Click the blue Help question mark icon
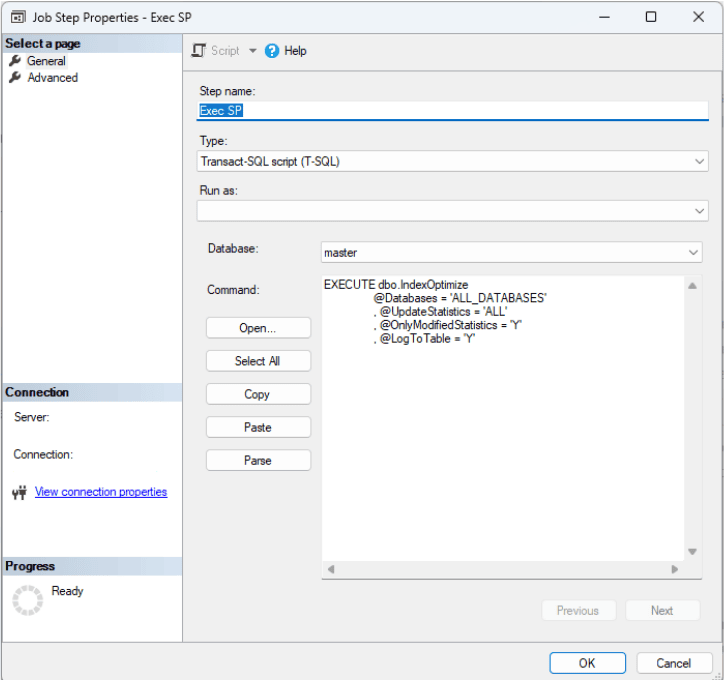 (x=272, y=51)
